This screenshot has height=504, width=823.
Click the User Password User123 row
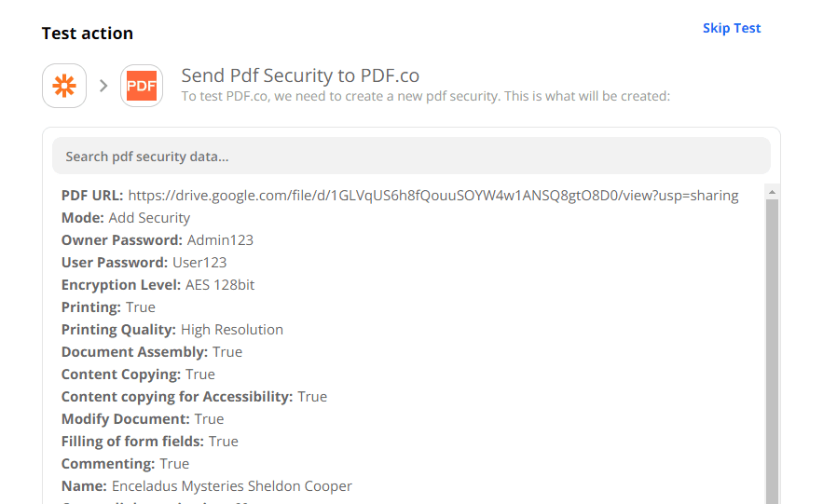(144, 263)
